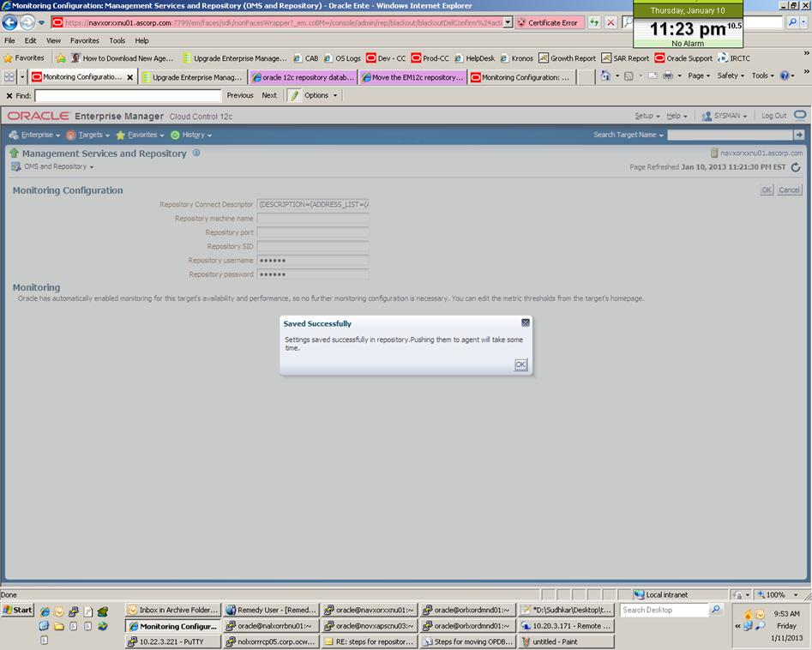Open the Enterprise menu
The height and width of the screenshot is (650, 812).
pyautogui.click(x=34, y=135)
